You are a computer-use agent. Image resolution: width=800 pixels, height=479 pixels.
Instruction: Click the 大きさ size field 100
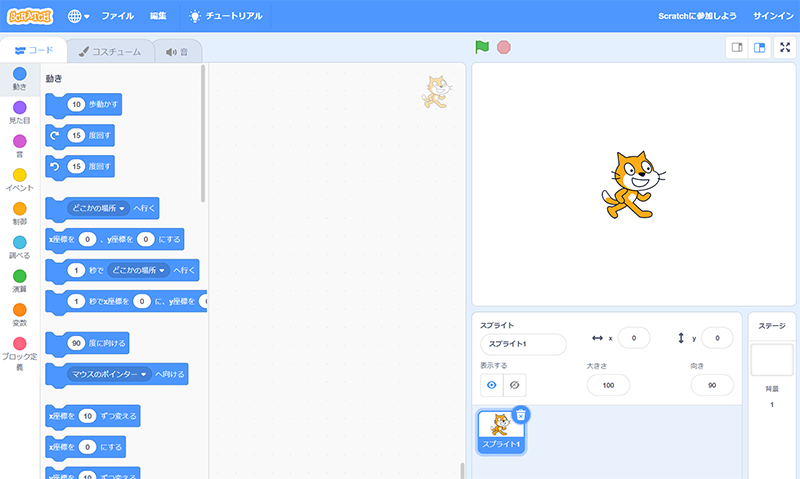608,386
